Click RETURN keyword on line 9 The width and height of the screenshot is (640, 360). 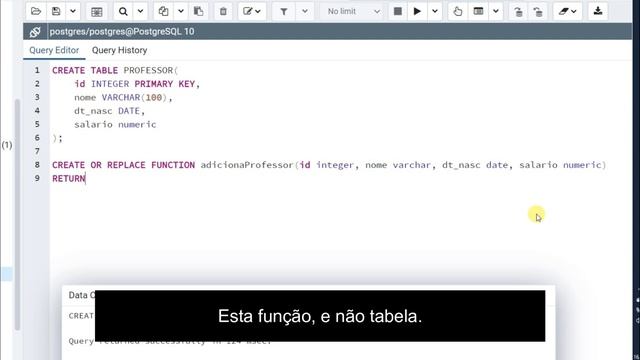pos(69,178)
